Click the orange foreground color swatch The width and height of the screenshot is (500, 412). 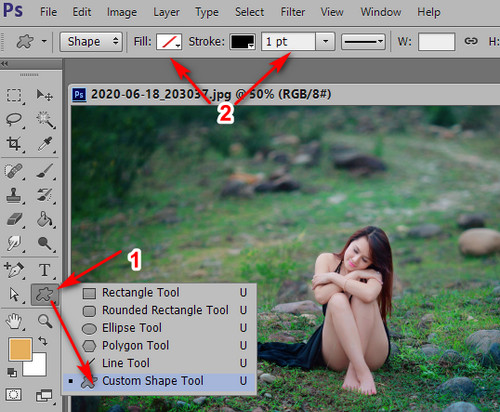20,349
